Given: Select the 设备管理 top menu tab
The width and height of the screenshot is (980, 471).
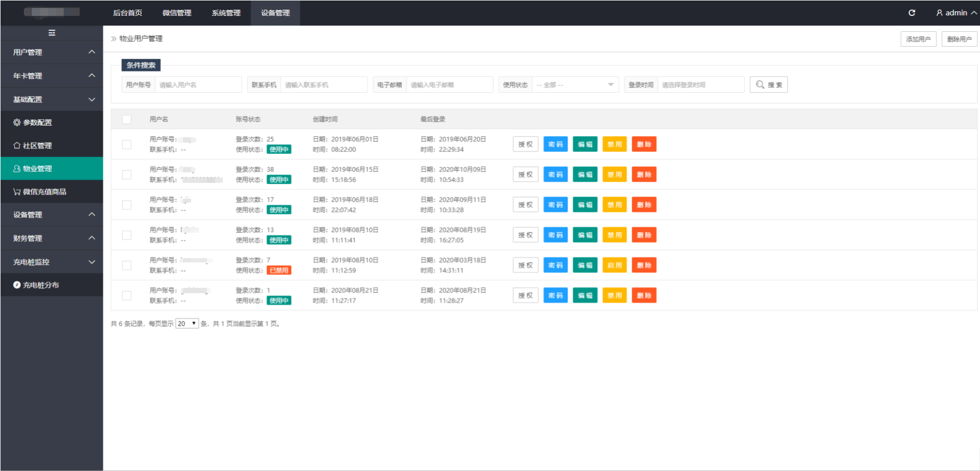Looking at the screenshot, I should click(276, 13).
